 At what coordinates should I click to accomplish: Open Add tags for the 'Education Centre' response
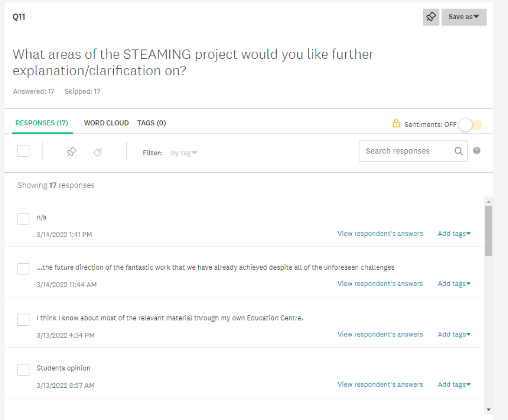[454, 335]
